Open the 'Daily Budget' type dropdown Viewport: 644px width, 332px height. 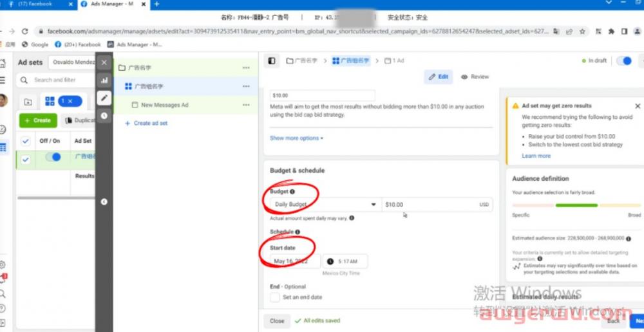(x=326, y=205)
